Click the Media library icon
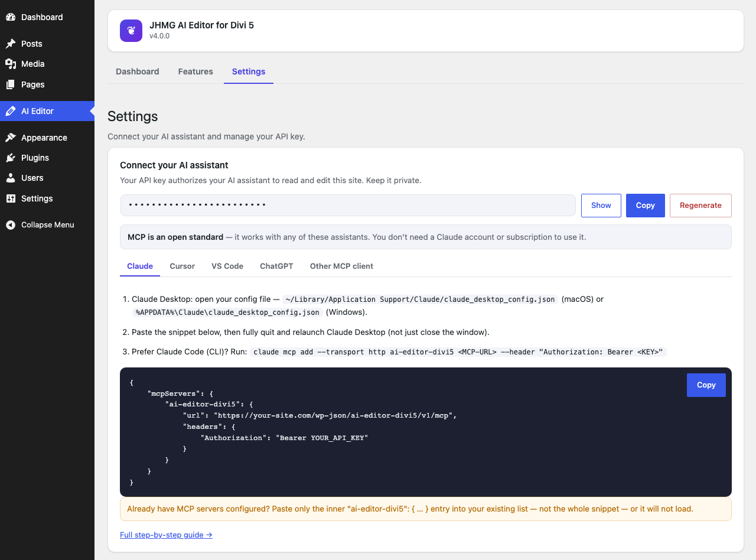Image resolution: width=756 pixels, height=560 pixels. pos(11,64)
